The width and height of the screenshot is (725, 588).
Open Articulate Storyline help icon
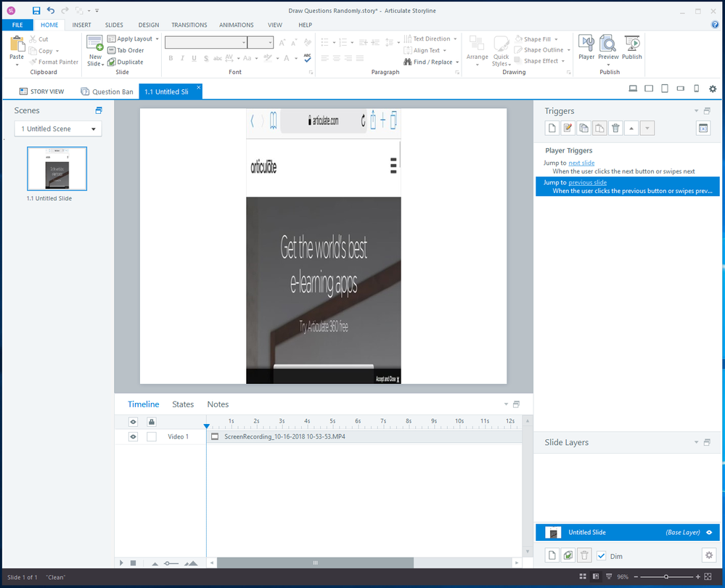click(x=715, y=25)
